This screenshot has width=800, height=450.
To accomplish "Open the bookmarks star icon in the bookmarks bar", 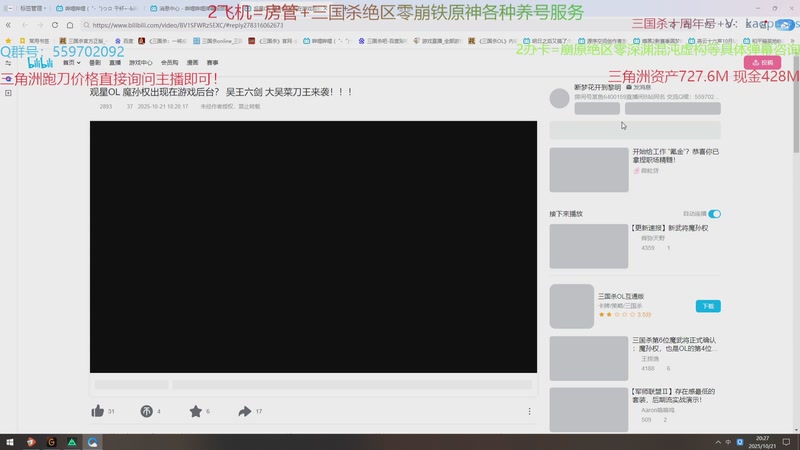I will tap(8, 40).
